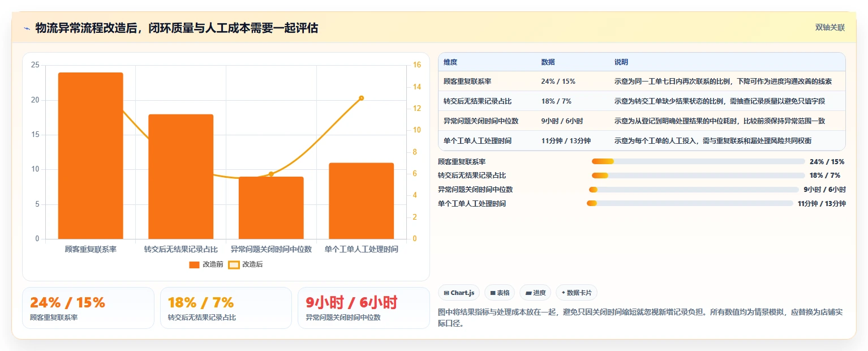Screen dimensions: 868x351
Task: Click the 24% / 15% value beside the progress bar
Action: click(827, 161)
